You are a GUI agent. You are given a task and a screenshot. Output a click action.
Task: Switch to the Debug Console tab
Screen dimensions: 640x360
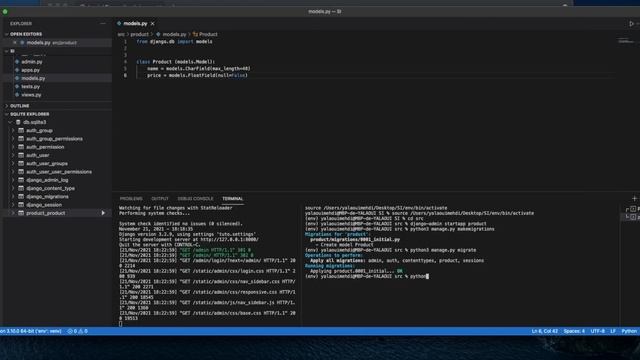[195, 199]
